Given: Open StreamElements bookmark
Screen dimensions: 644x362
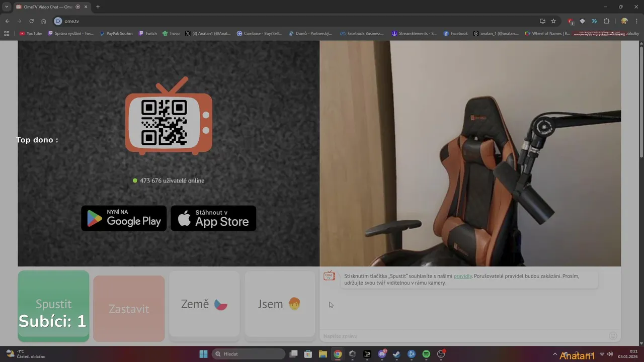Looking at the screenshot, I should pos(414,34).
